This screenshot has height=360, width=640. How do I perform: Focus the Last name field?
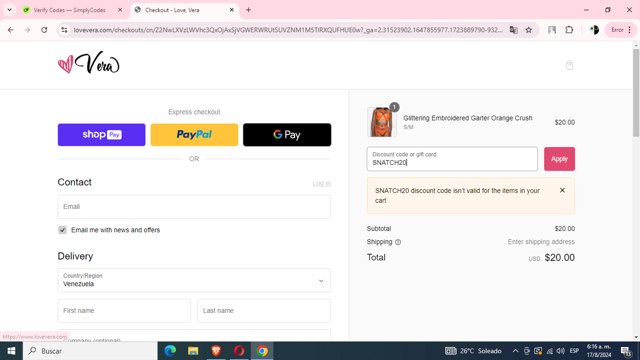(x=264, y=311)
